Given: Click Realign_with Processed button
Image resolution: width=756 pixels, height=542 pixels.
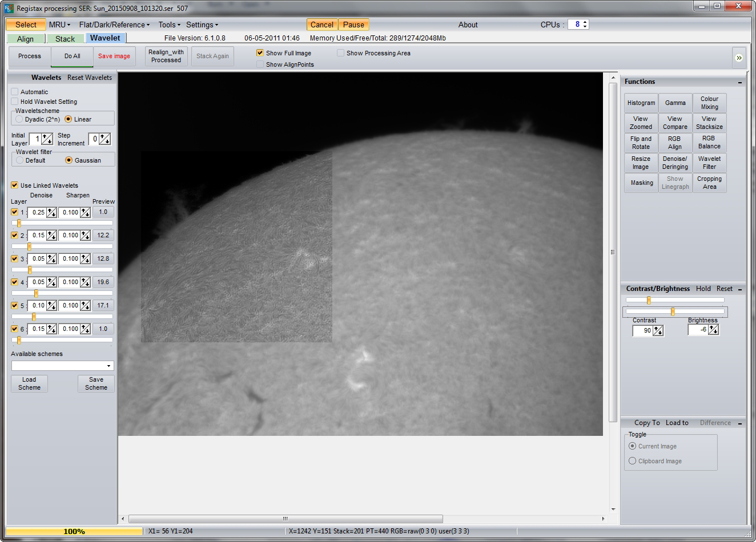Looking at the screenshot, I should click(166, 56).
